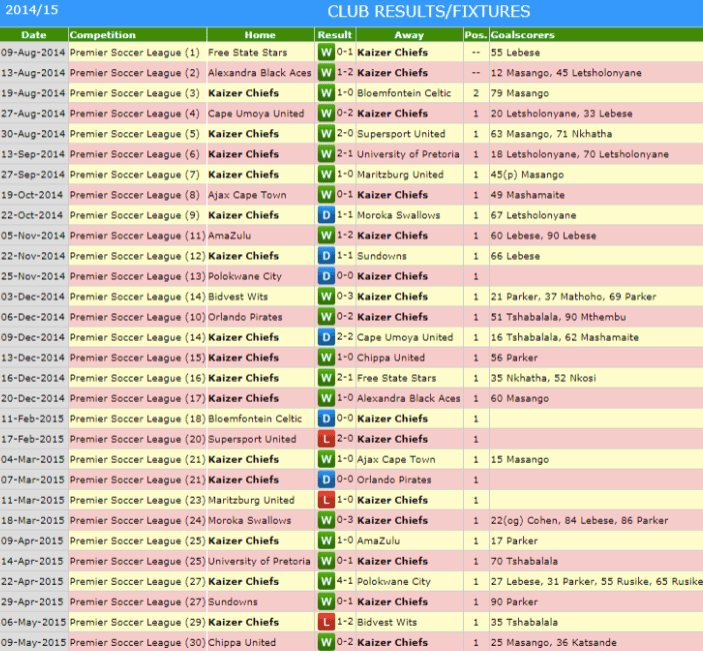703x651 pixels.
Task: Click D icon in 11-Feb-2015 Bloemfontein Celtic row
Action: pos(326,419)
